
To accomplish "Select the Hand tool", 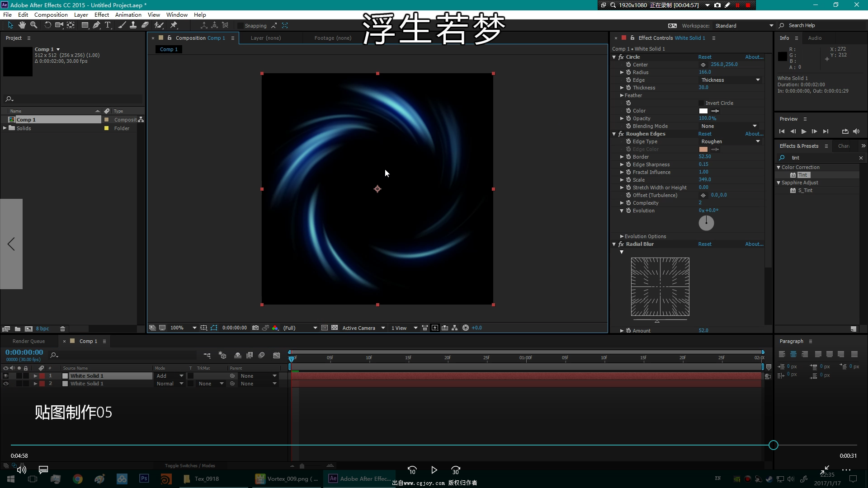I will (x=22, y=25).
